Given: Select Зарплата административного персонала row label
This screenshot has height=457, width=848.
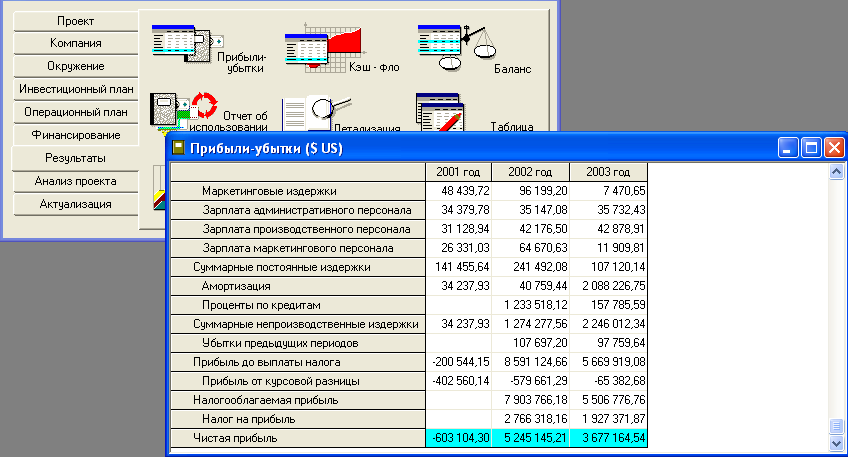Looking at the screenshot, I should point(297,210).
